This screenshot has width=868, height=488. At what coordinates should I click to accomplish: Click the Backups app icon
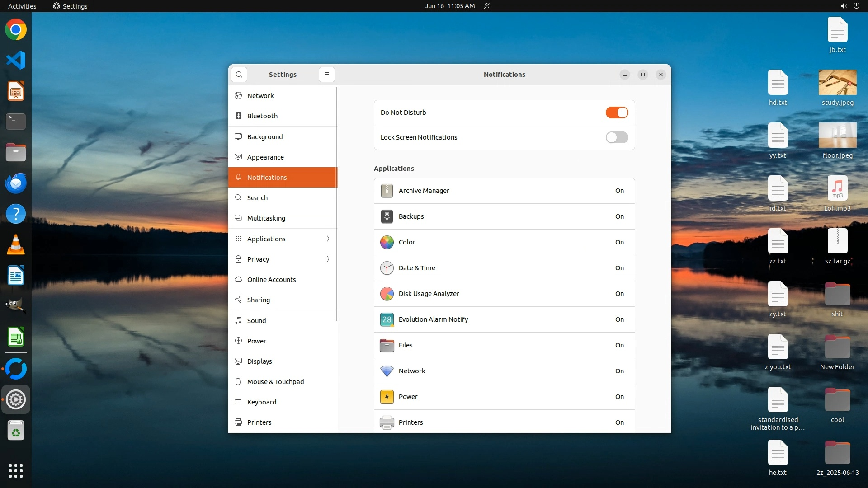coord(387,216)
